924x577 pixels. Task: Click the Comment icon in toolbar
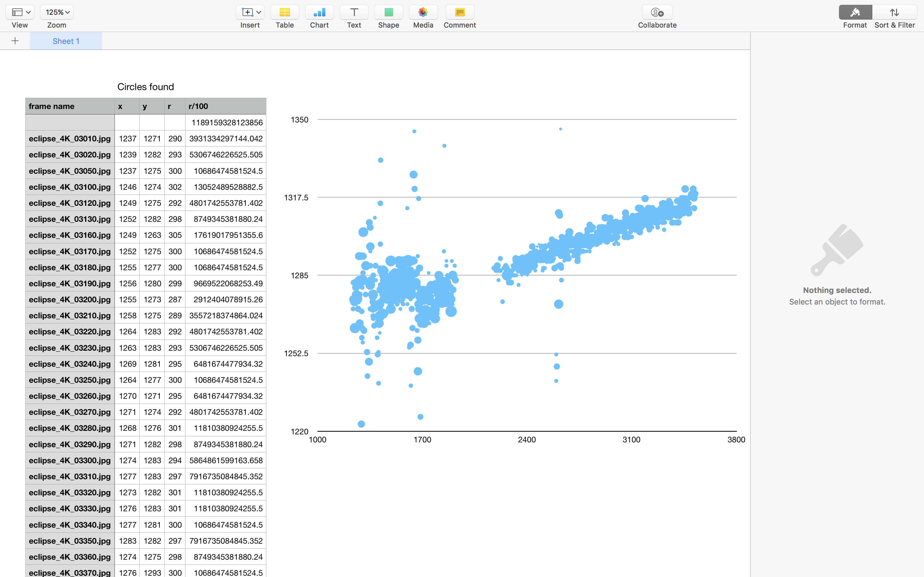(x=460, y=11)
